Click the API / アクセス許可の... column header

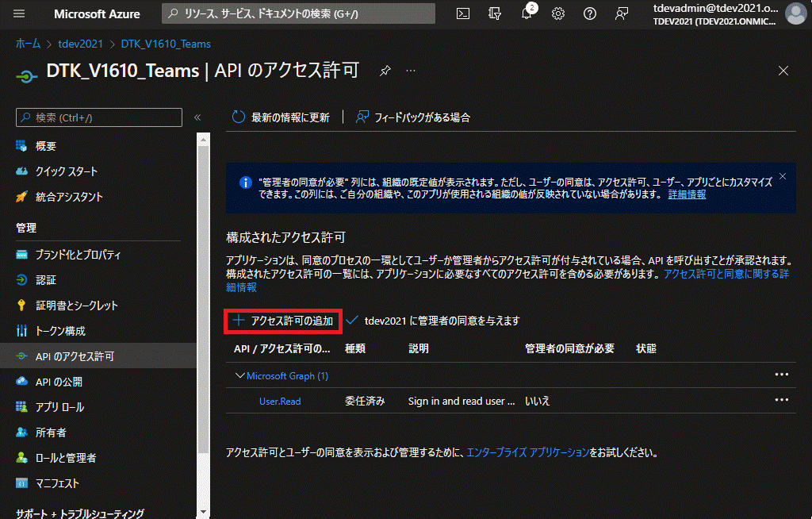pos(282,349)
